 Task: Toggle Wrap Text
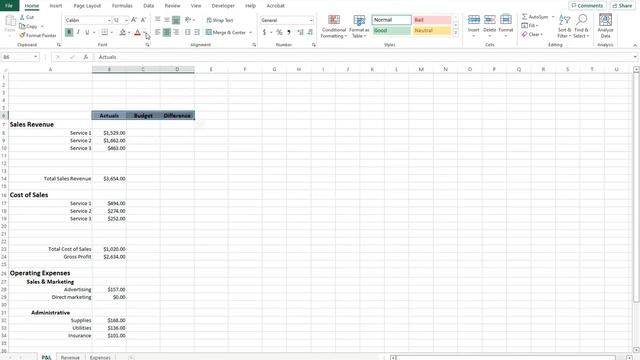point(220,20)
